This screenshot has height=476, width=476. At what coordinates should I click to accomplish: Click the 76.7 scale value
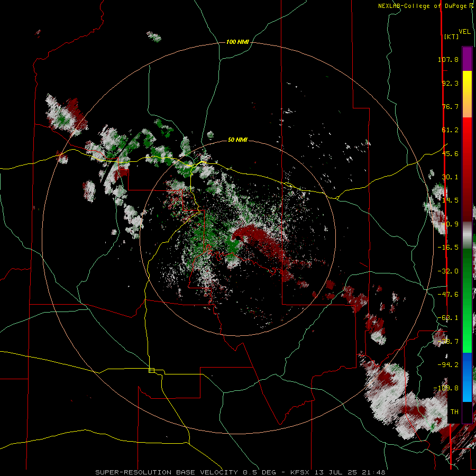450,106
